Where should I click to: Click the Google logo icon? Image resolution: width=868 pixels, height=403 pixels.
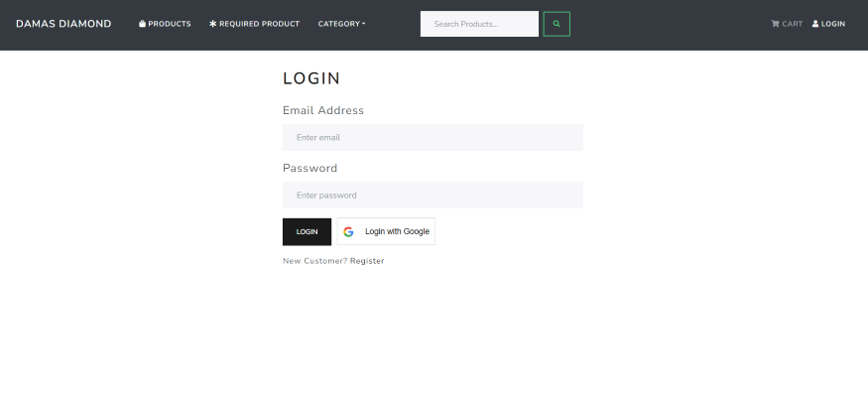tap(348, 231)
